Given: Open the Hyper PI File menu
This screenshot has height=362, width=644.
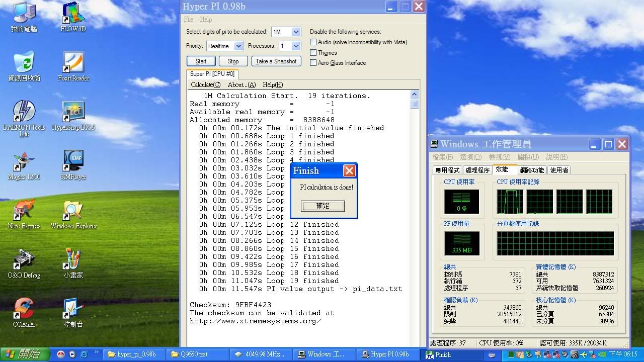Looking at the screenshot, I should (189, 19).
